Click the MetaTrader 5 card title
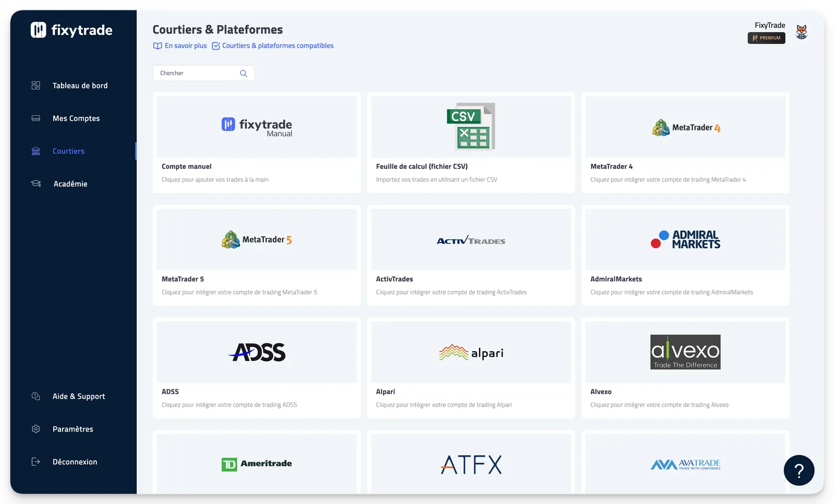Screen dimensions: 834x504 click(x=183, y=279)
